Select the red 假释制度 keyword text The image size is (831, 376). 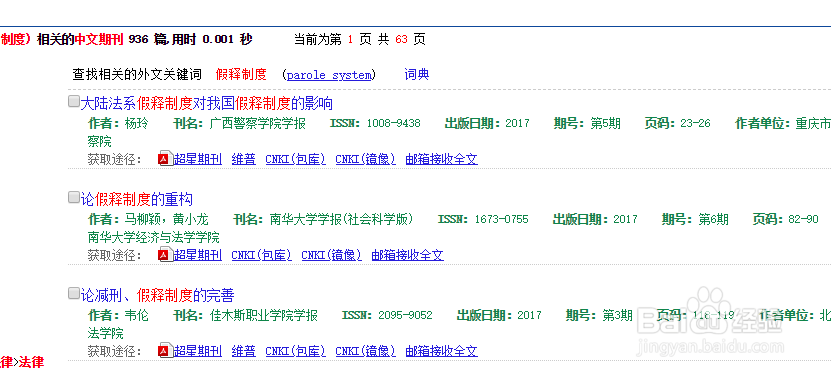[x=241, y=75]
